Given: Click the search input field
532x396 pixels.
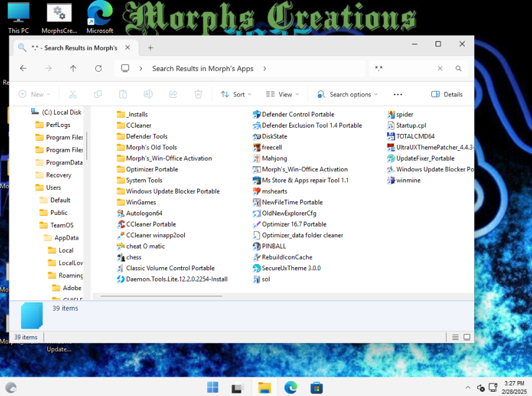Looking at the screenshot, I should click(x=404, y=68).
